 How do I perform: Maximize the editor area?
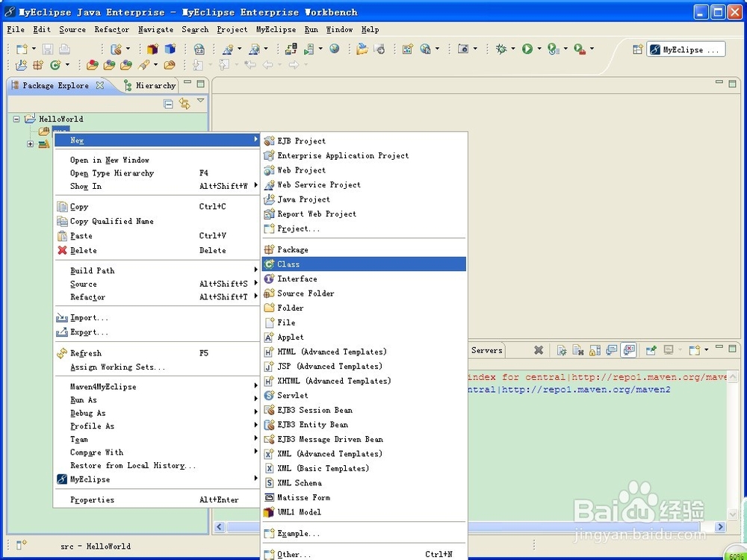coord(733,84)
